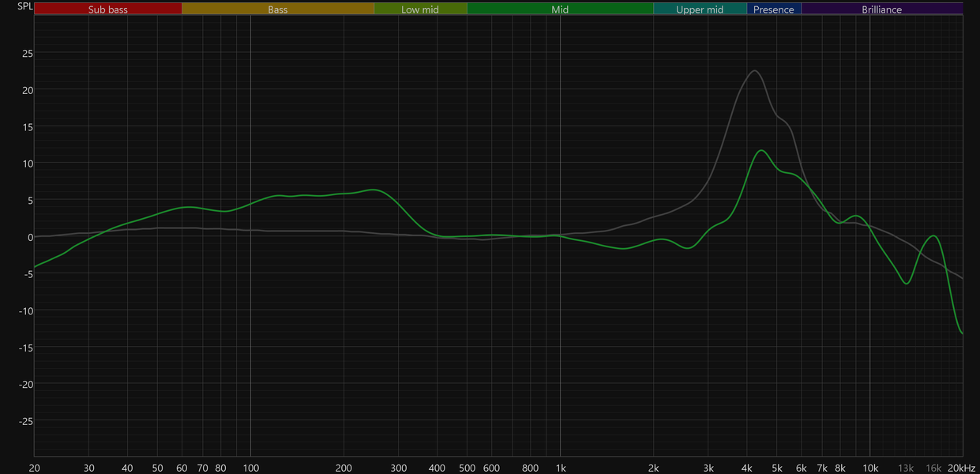The image size is (980, 474).
Task: Click the 13k frequency label
Action: tap(906, 468)
